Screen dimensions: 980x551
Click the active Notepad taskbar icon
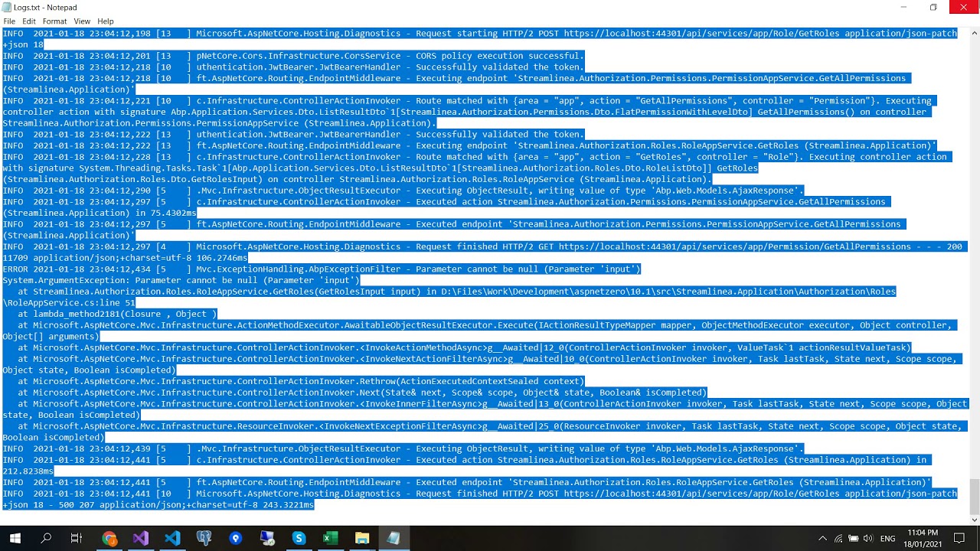coord(394,538)
